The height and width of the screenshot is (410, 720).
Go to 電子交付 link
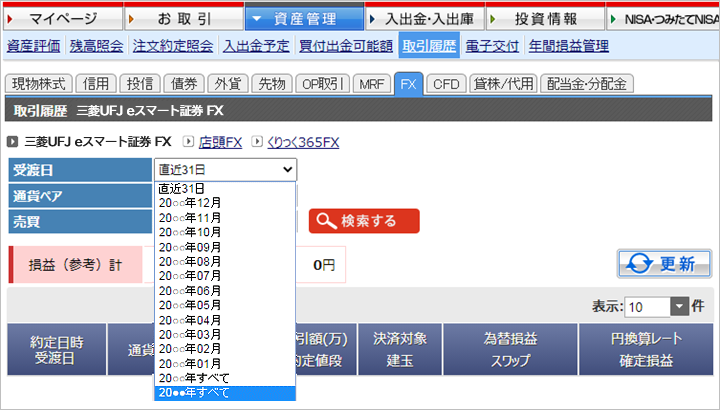click(x=492, y=46)
